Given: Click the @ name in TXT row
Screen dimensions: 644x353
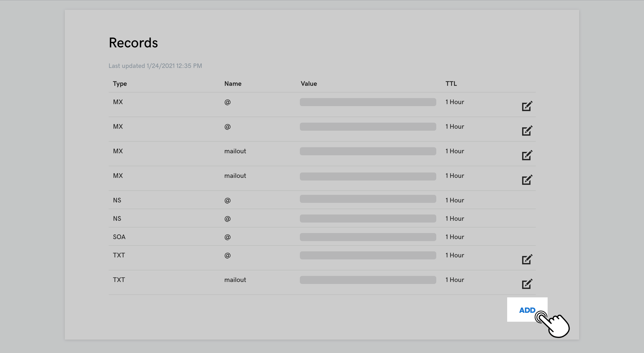Looking at the screenshot, I should (x=227, y=255).
